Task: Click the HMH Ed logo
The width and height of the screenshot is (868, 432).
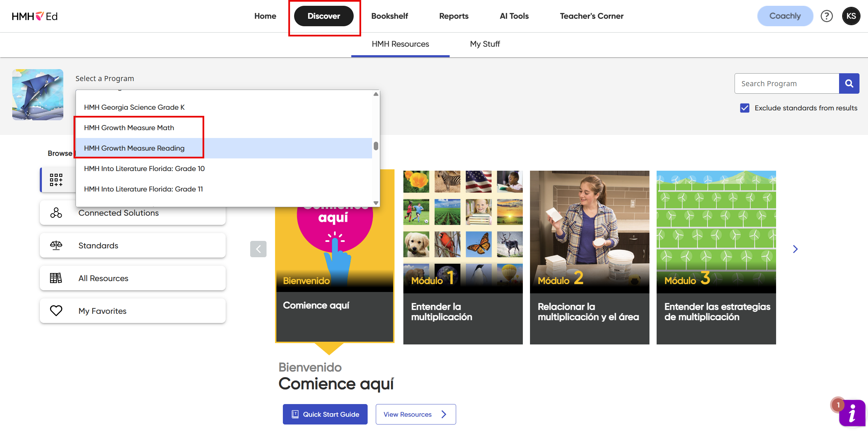Action: click(x=35, y=16)
